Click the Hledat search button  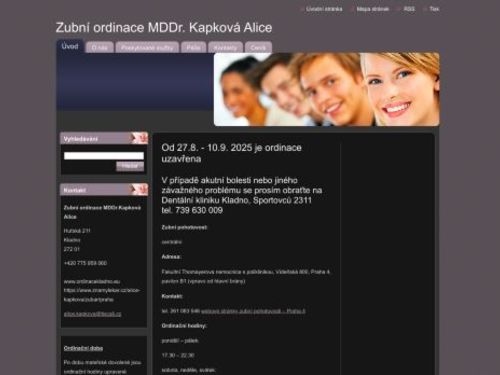[130, 166]
